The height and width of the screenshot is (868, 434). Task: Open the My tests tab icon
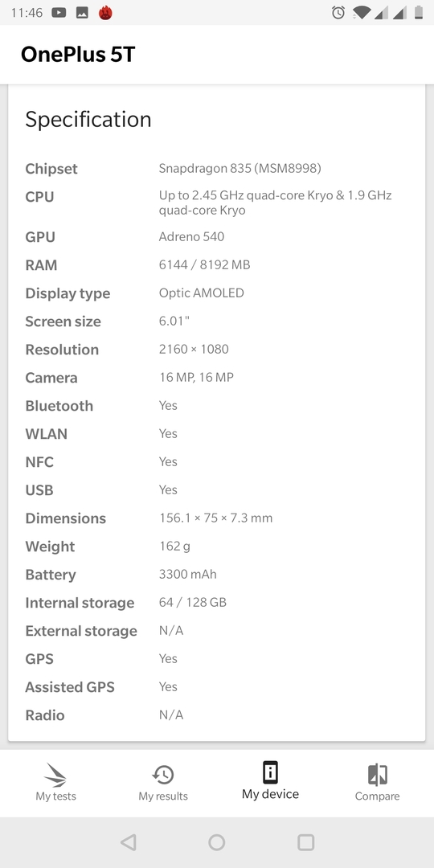[55, 775]
